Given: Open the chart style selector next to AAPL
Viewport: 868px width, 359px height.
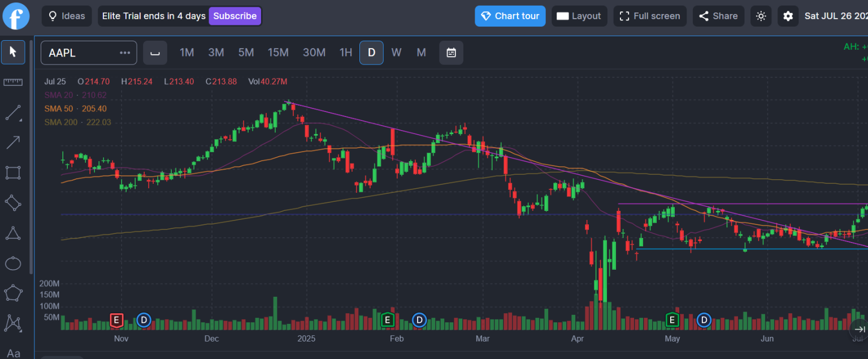Looking at the screenshot, I should point(155,53).
